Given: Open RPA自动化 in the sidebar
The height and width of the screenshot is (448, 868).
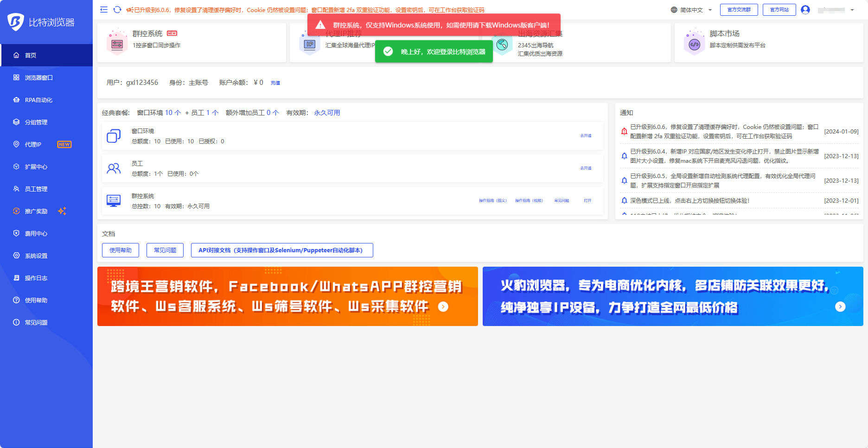Looking at the screenshot, I should point(46,100).
